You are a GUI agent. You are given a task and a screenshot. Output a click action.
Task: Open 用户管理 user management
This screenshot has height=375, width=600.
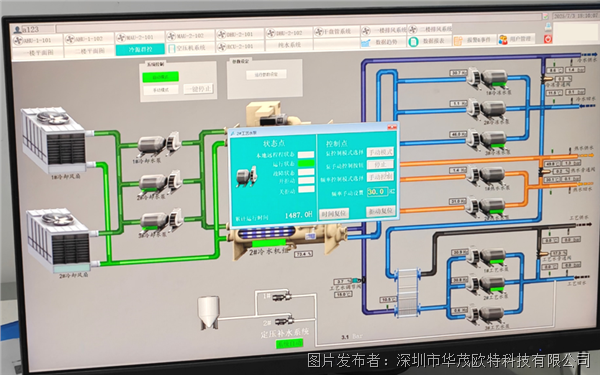(x=517, y=39)
